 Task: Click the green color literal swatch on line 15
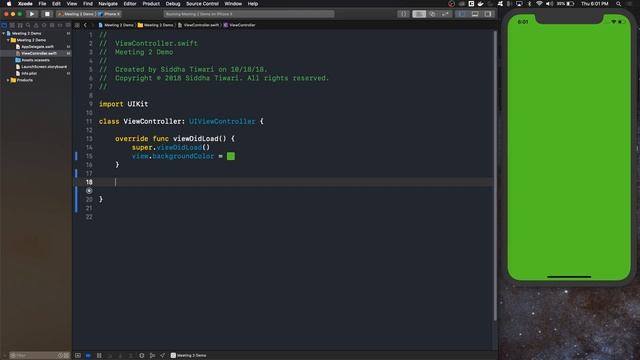point(231,156)
